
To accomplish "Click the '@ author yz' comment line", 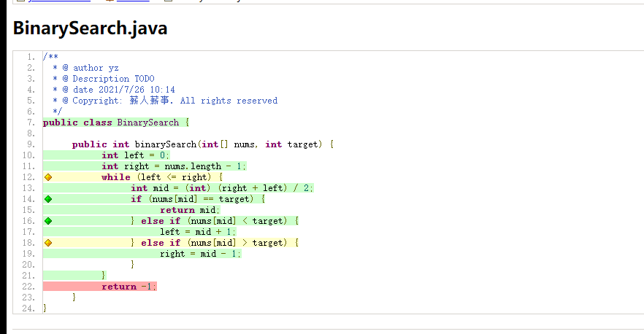I will click(x=86, y=68).
